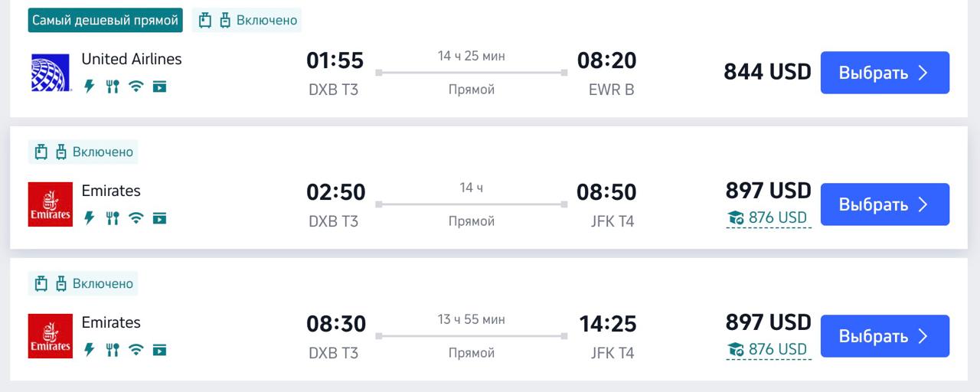Click the entertainment screen icon for United Airlines
The width and height of the screenshot is (980, 392).
tap(159, 87)
